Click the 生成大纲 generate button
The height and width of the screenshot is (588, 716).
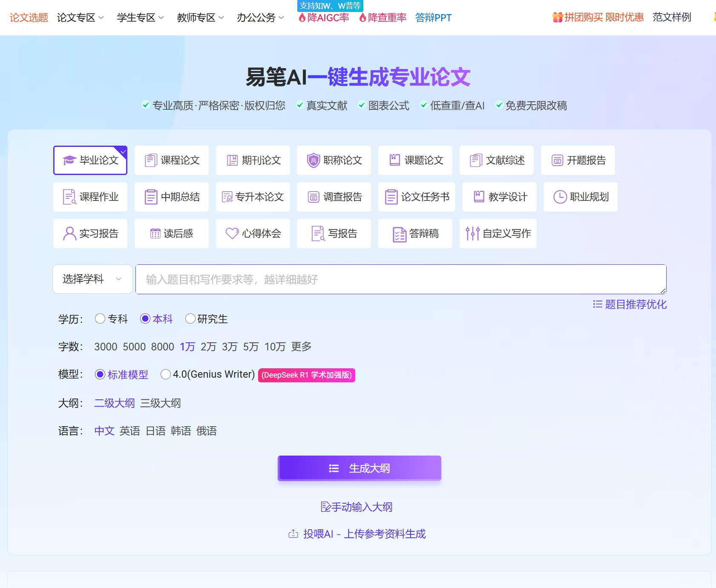359,468
